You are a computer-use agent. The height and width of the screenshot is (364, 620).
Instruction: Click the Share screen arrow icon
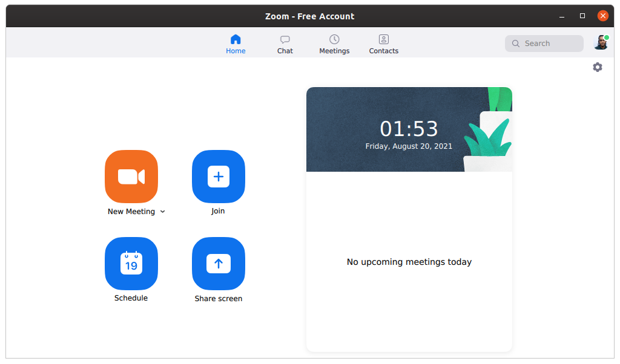point(219,264)
